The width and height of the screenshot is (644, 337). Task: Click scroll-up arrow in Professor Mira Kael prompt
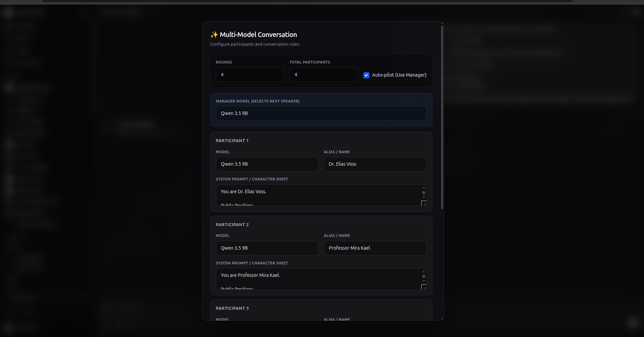(x=424, y=271)
